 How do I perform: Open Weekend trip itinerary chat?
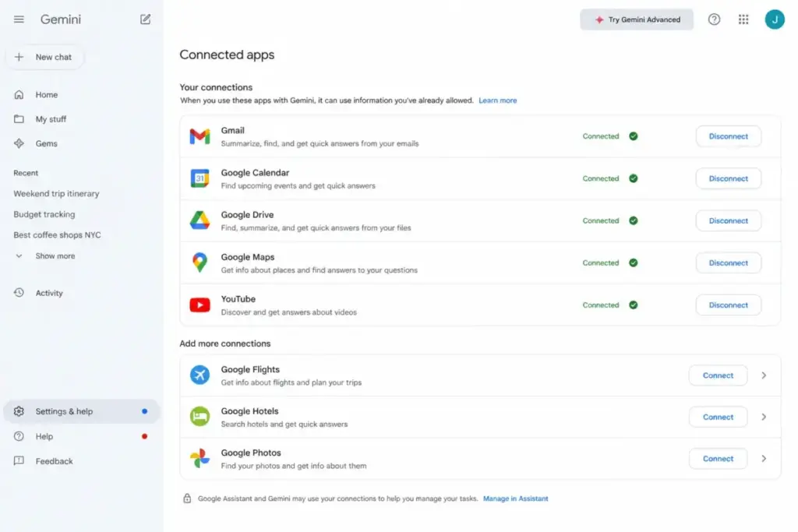[56, 194]
